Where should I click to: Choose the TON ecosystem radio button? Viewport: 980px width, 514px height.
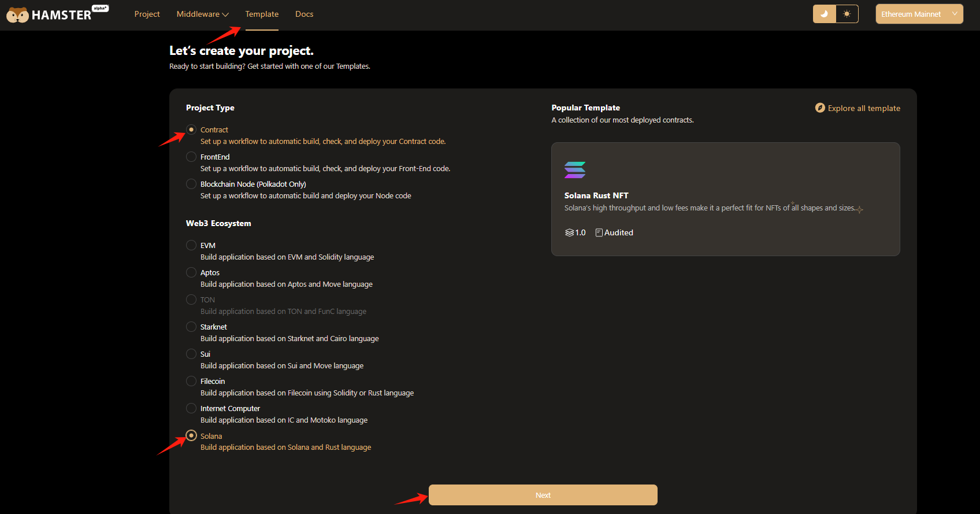[x=191, y=299]
